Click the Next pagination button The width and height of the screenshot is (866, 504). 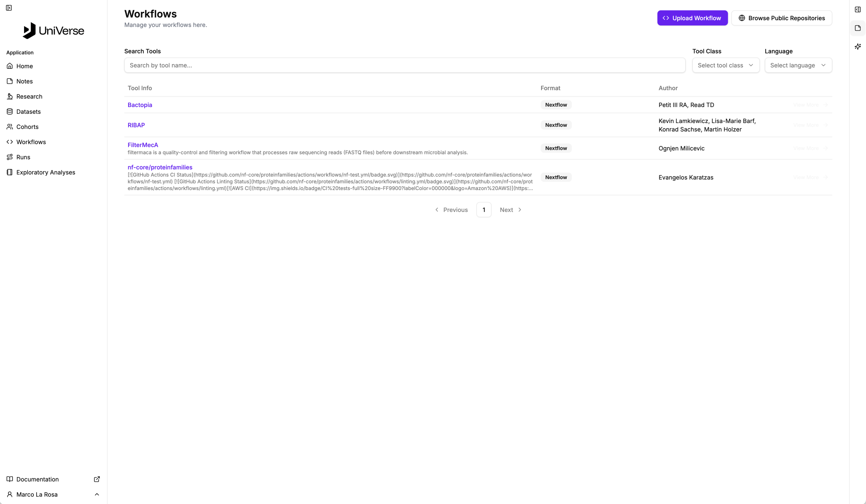pos(510,210)
